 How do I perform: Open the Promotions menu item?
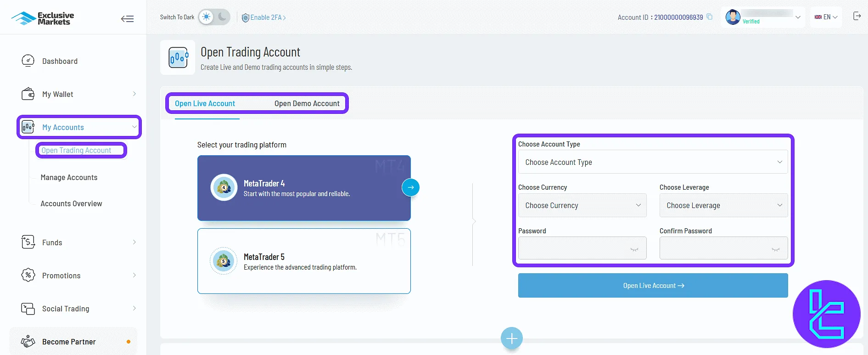click(61, 276)
